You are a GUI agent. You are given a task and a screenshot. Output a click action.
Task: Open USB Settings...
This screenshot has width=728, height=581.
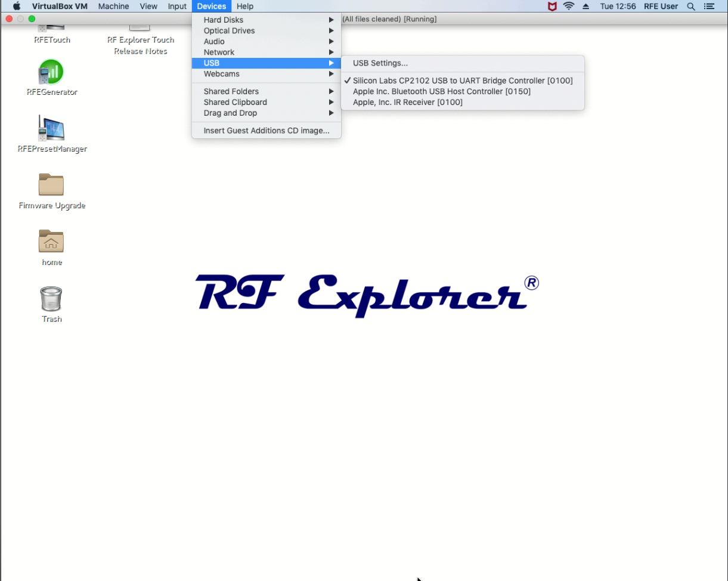coord(380,63)
